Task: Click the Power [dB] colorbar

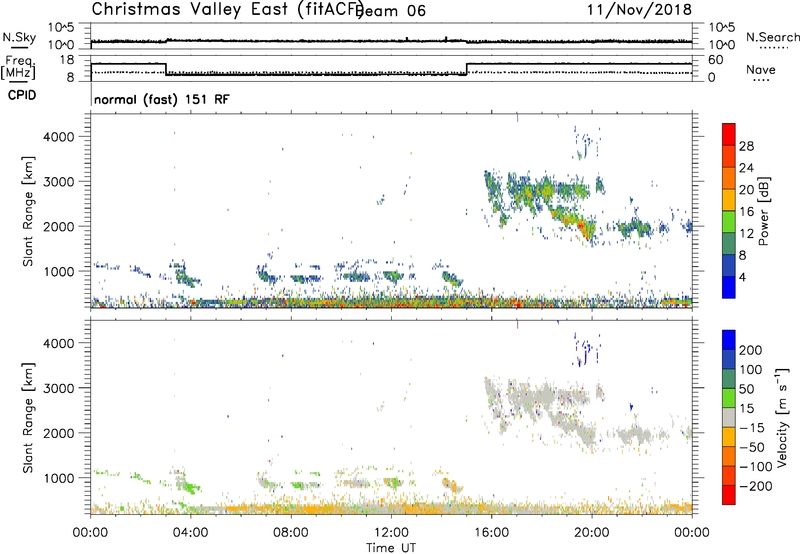Action: [729, 211]
